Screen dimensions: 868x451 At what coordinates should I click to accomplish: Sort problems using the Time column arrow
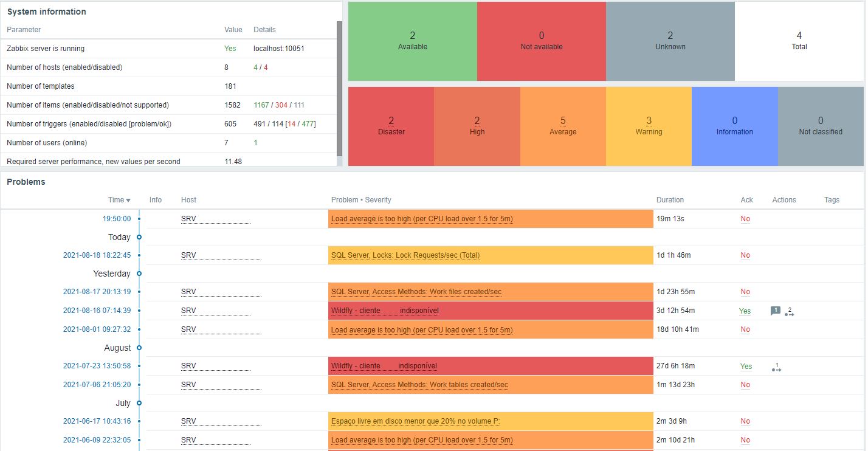pyautogui.click(x=128, y=200)
